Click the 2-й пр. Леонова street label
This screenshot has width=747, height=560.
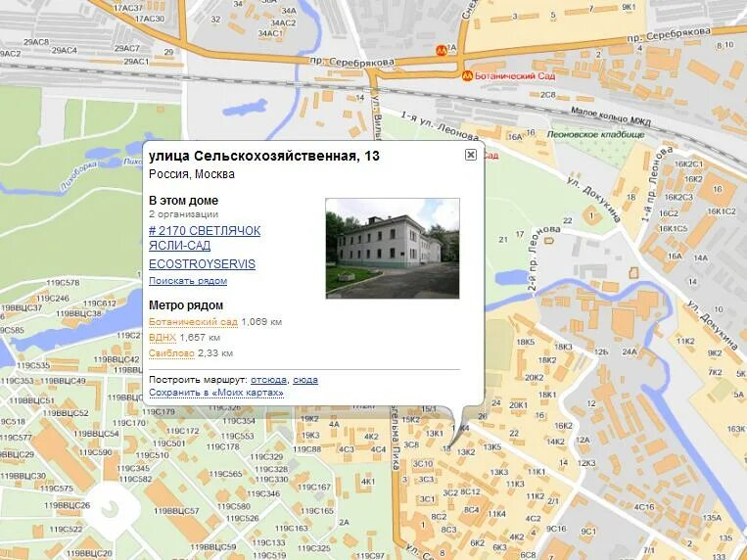(542, 257)
